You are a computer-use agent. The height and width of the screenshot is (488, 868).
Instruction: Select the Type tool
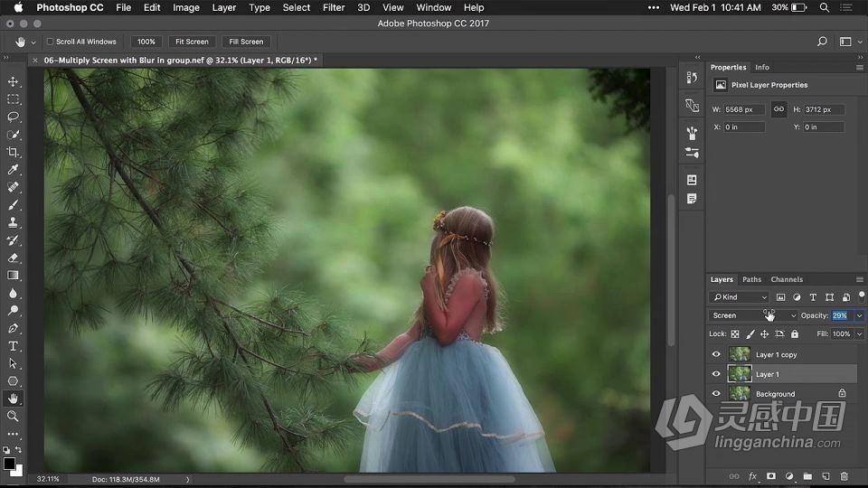tap(13, 346)
